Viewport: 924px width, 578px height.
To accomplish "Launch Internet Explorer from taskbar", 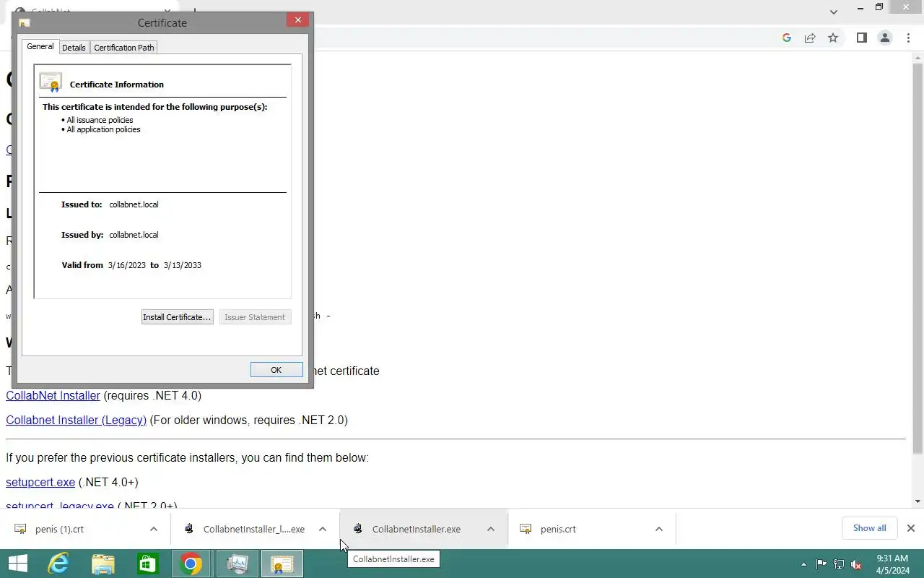I will 58,564.
